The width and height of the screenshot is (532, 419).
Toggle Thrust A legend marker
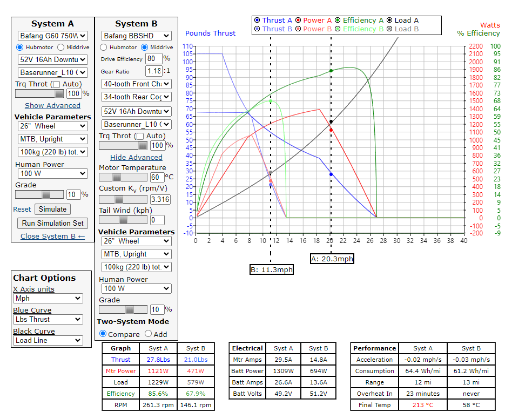click(257, 21)
